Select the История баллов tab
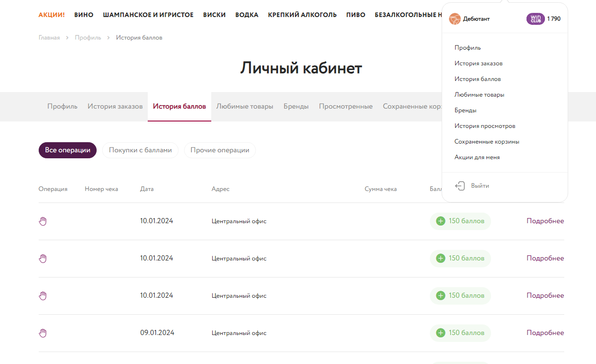Screen dimensions: 596x364 tap(179, 106)
